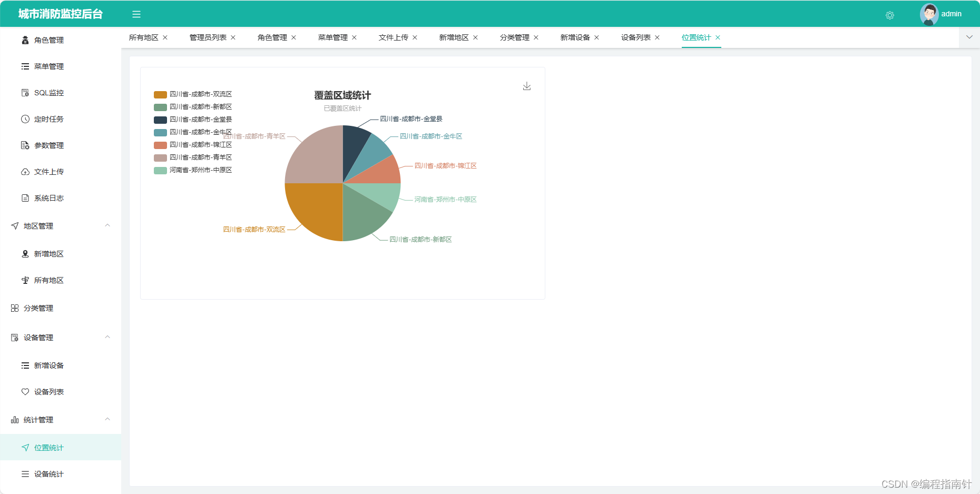Close the 位置统计 tab

coord(718,37)
